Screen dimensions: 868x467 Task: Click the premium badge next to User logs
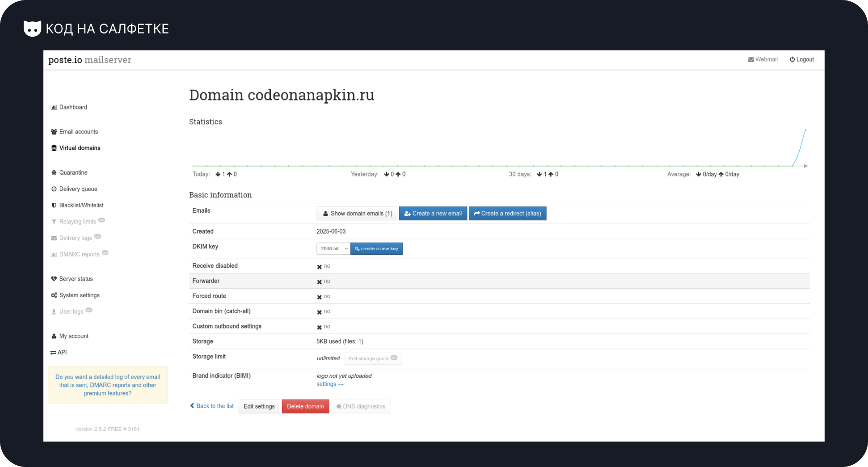[89, 310]
